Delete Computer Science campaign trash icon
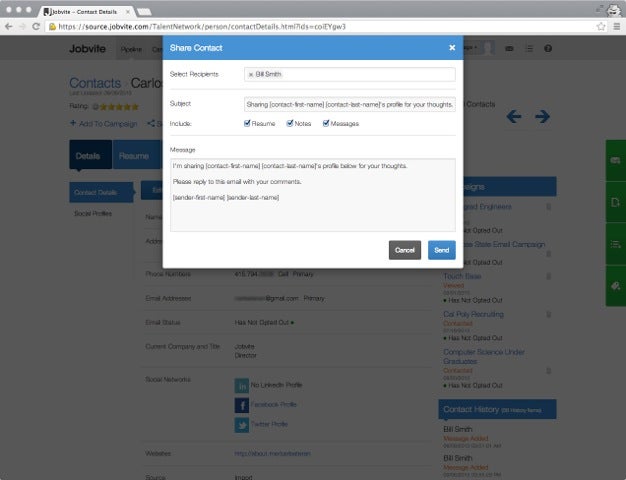 (549, 371)
